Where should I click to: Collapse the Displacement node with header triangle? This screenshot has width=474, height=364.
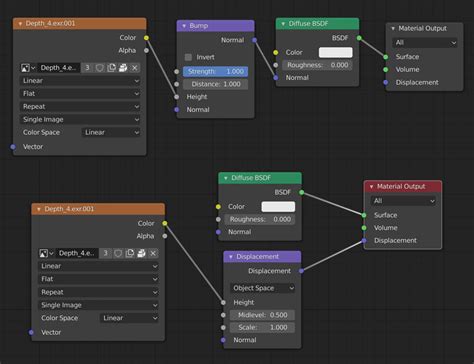(x=231, y=257)
